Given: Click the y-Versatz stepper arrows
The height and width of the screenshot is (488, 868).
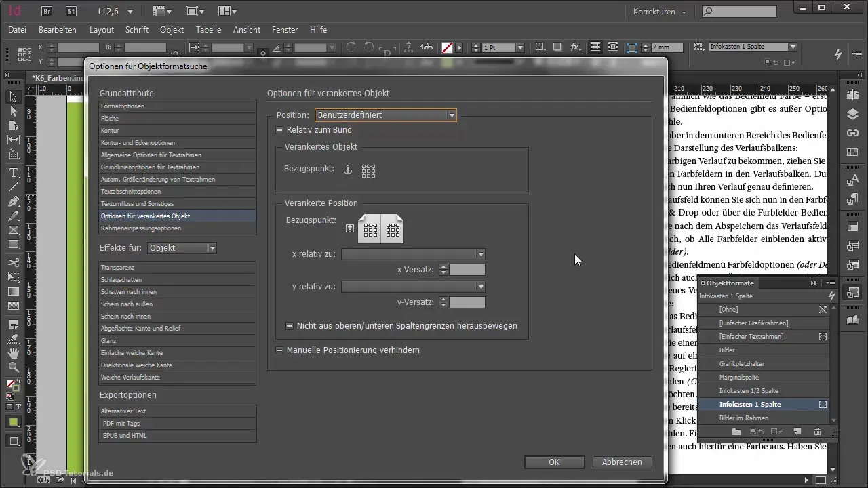Looking at the screenshot, I should coord(443,302).
